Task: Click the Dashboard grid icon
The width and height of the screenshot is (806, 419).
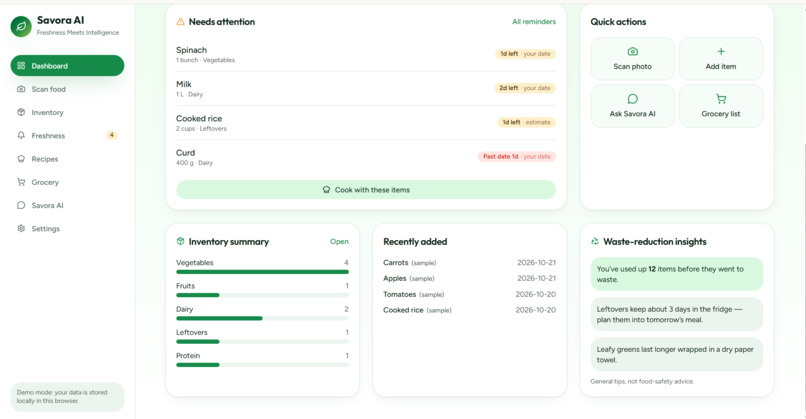Action: click(21, 66)
